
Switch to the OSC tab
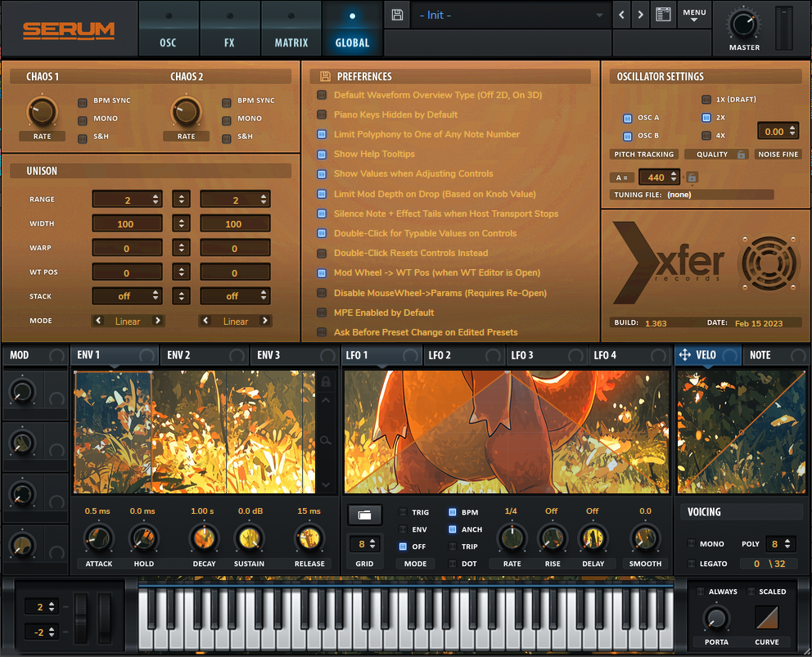coord(168,29)
